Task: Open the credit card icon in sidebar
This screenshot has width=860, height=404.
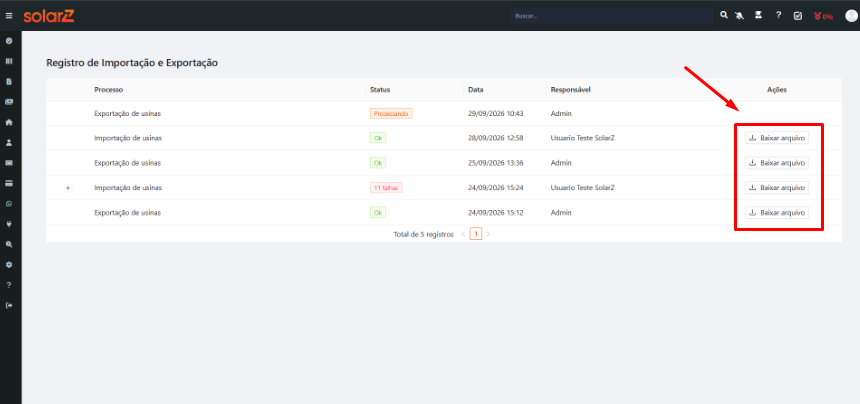Action: (x=9, y=183)
